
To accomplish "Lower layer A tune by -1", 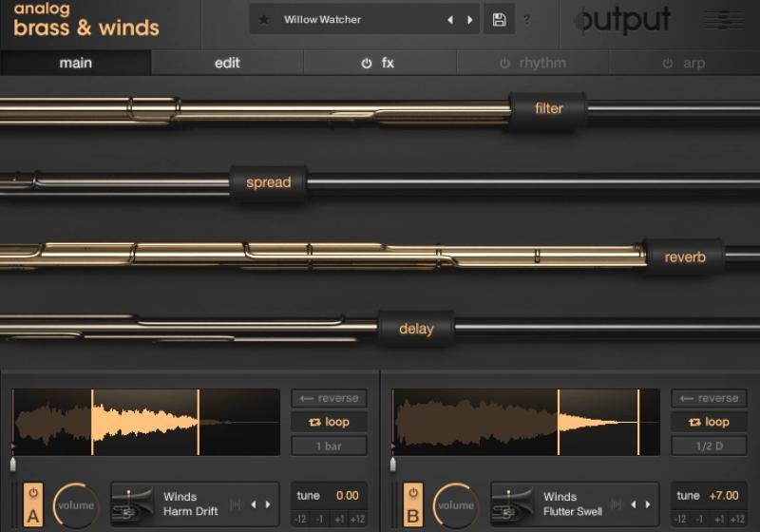I will (x=319, y=519).
